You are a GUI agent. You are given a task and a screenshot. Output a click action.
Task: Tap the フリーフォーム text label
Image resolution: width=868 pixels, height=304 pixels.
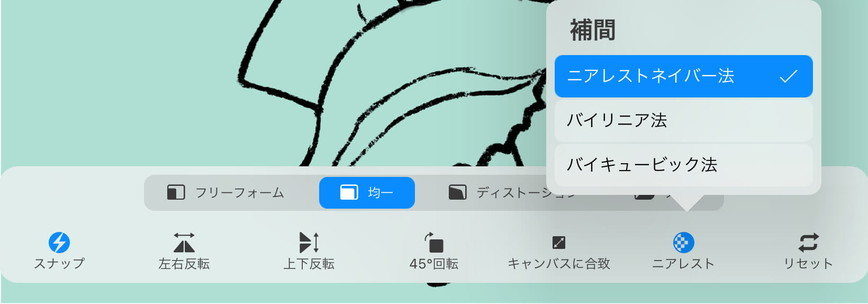point(240,193)
